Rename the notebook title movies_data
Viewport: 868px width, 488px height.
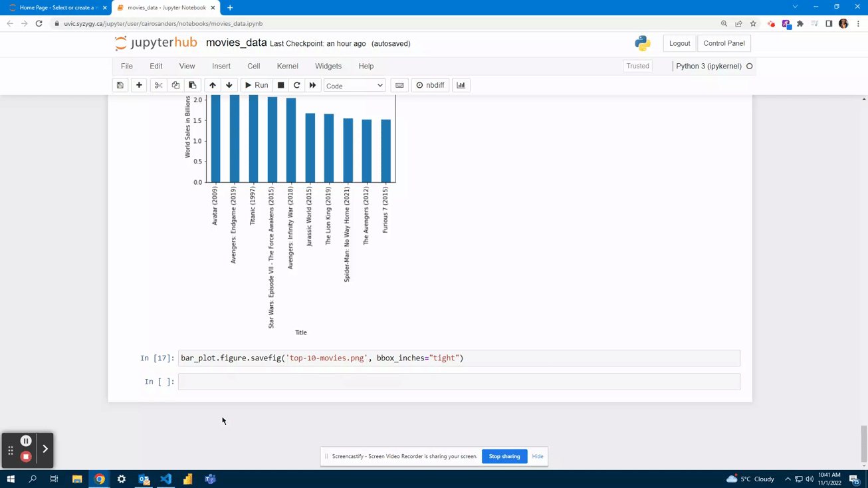pos(237,43)
